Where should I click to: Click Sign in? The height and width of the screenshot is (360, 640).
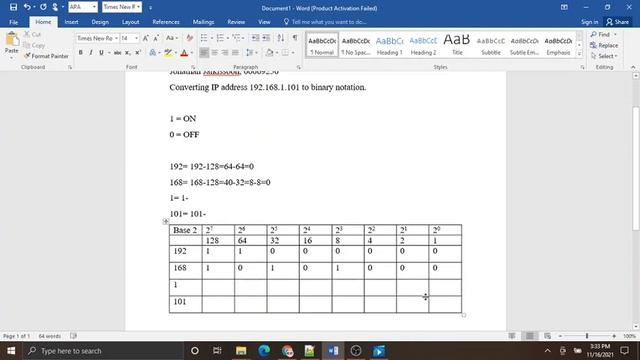tap(589, 22)
